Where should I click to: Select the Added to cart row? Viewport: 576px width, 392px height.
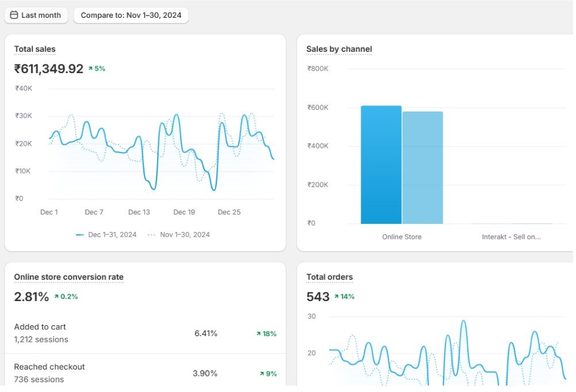click(x=145, y=333)
